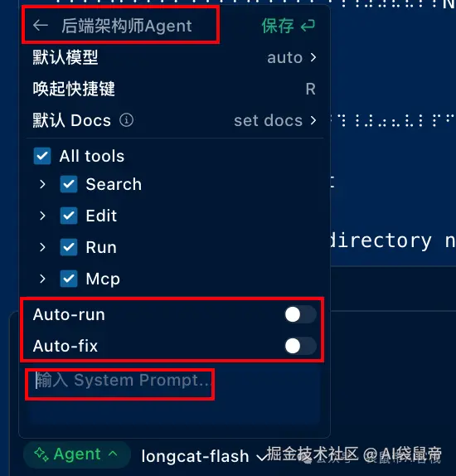Click the return-key icon beside 保存
This screenshot has height=476, width=456.
[308, 26]
